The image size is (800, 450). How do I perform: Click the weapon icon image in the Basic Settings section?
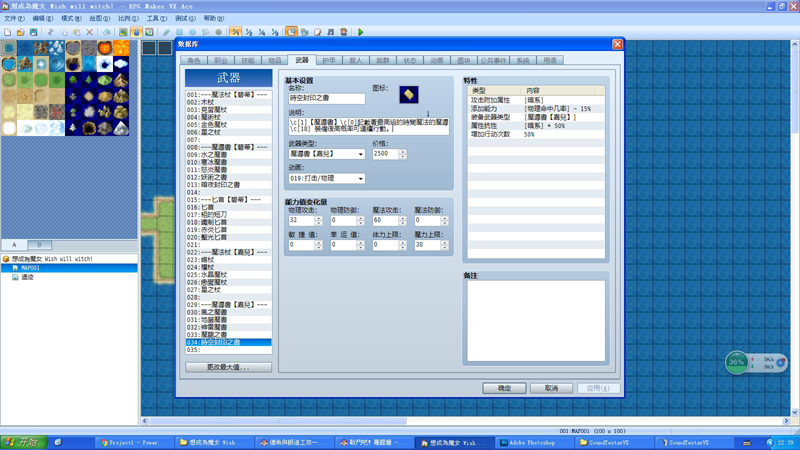tap(409, 94)
